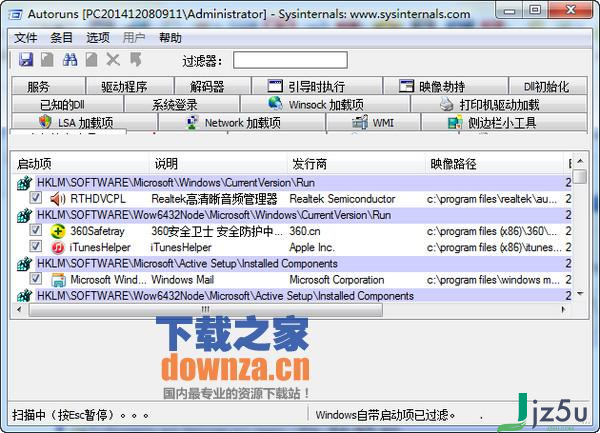Open the WMI tab

click(373, 122)
